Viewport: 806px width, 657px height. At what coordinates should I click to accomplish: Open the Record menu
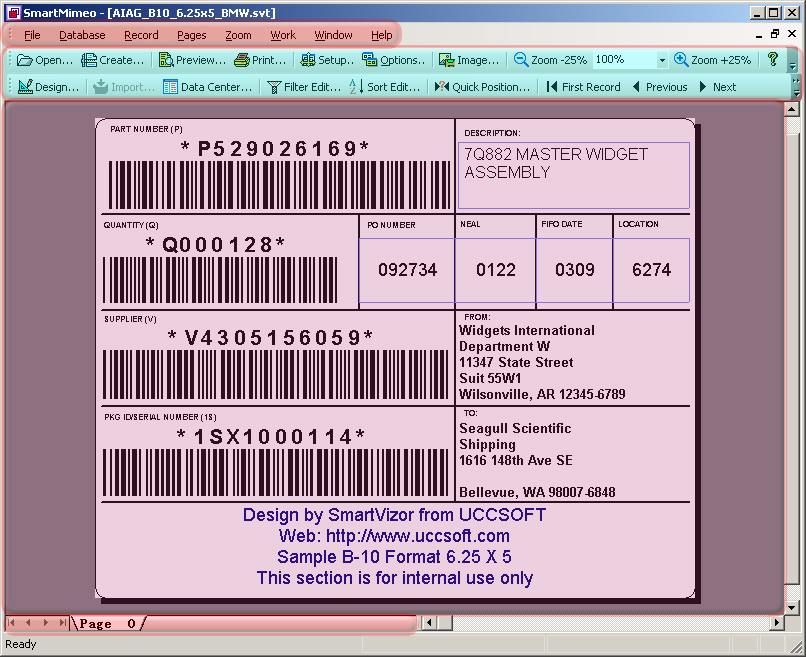click(141, 35)
